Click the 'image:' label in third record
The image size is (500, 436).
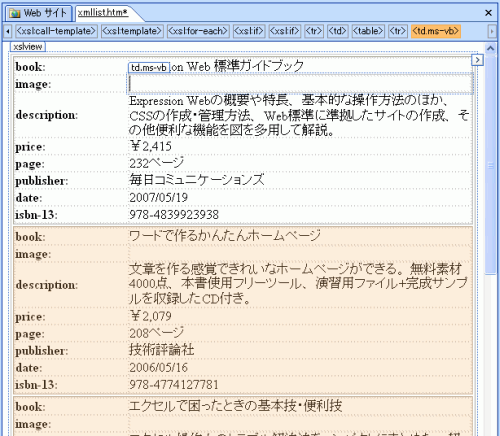click(x=33, y=424)
